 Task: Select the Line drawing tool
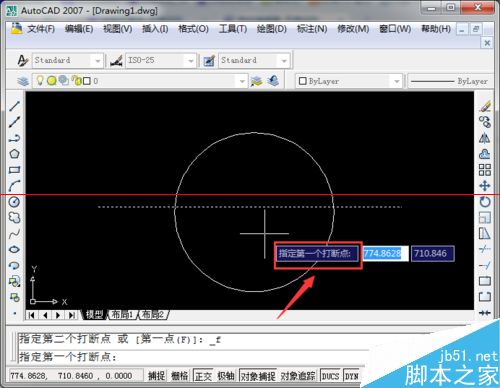coord(14,106)
